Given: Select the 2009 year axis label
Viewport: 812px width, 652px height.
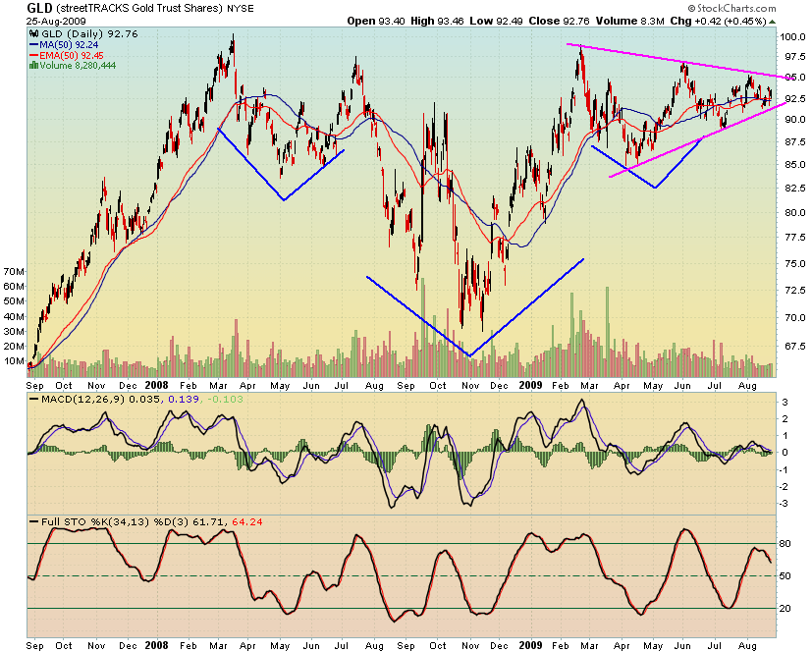Looking at the screenshot, I should pyautogui.click(x=533, y=386).
